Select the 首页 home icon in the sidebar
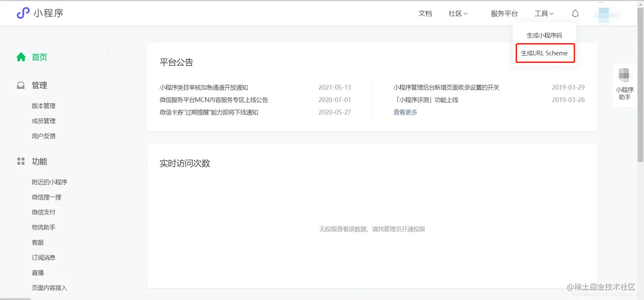The image size is (644, 300). pyautogui.click(x=21, y=57)
